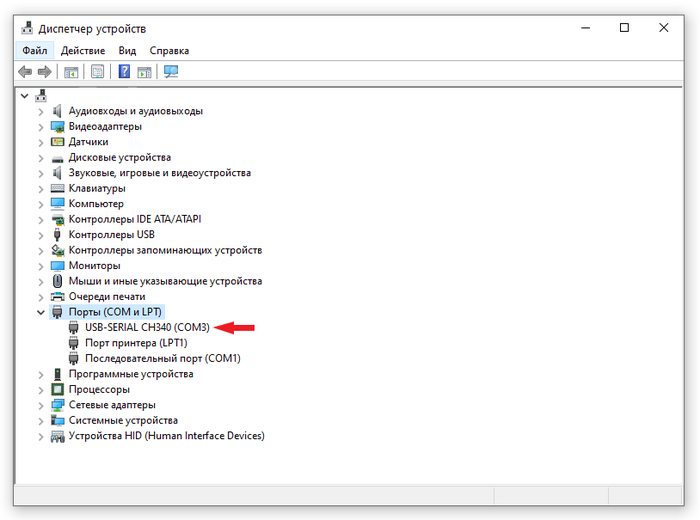Click the USB plug icon beside Контроллеры USB
700x520 pixels.
pyautogui.click(x=57, y=235)
